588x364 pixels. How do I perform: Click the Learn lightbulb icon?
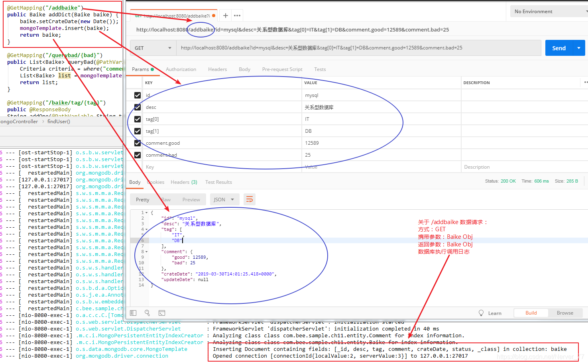pos(481,313)
